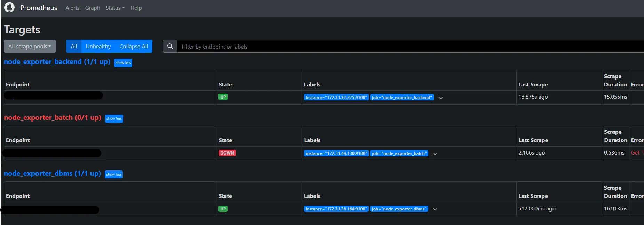Click the Prometheus flame logo
This screenshot has width=644, height=225.
9,7
